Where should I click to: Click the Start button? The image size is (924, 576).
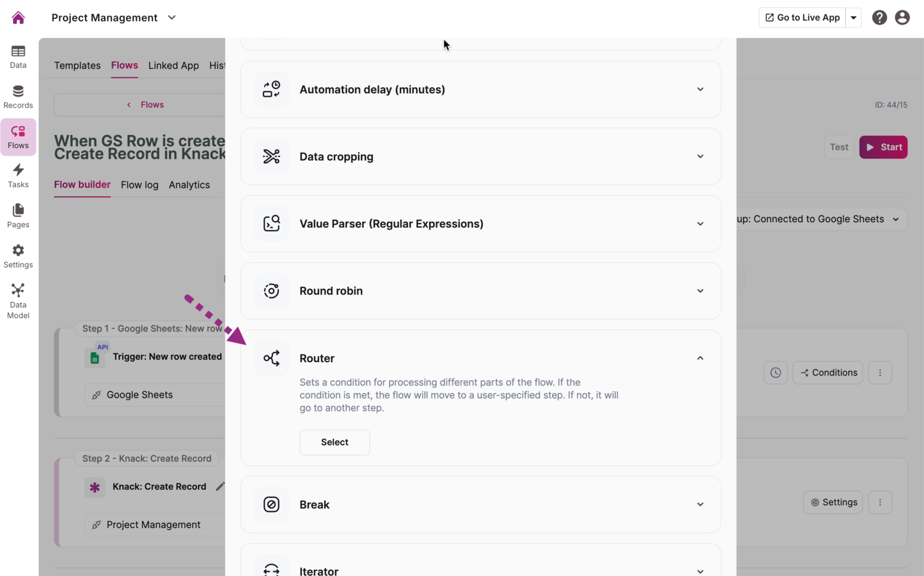(x=883, y=147)
